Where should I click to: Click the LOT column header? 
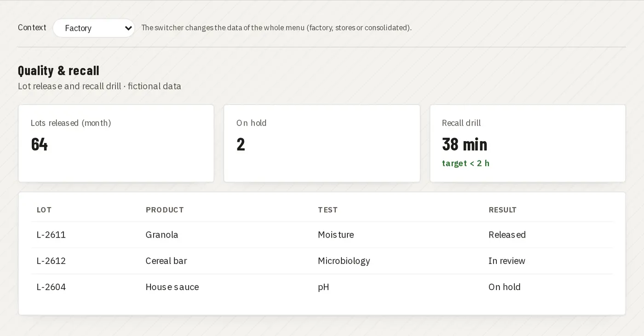44,210
